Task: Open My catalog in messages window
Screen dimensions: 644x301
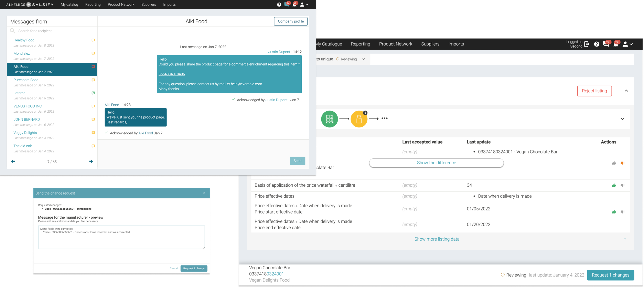Action: coord(69,4)
